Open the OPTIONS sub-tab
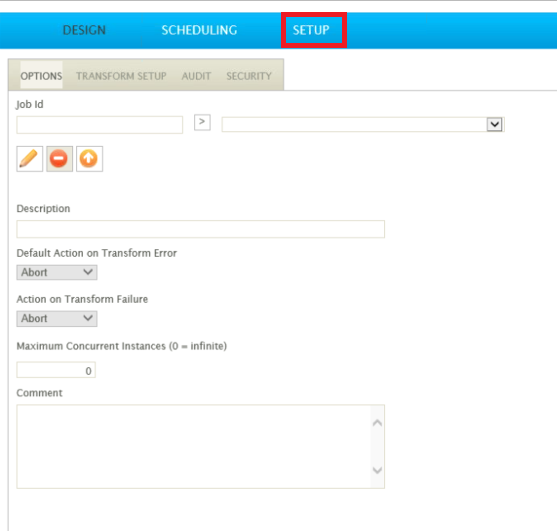Screen dimensions: 557x531 tap(41, 76)
